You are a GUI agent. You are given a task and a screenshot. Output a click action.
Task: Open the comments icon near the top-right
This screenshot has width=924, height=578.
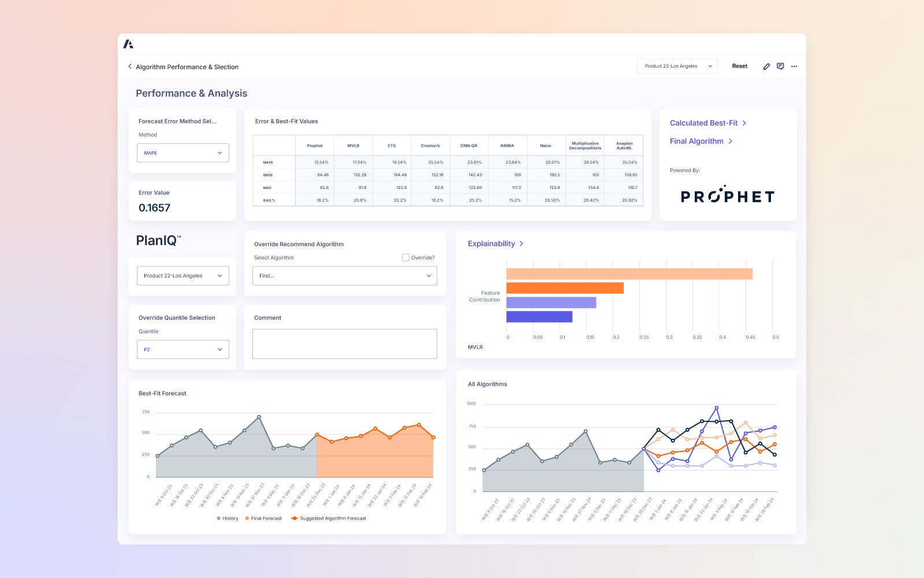point(780,66)
